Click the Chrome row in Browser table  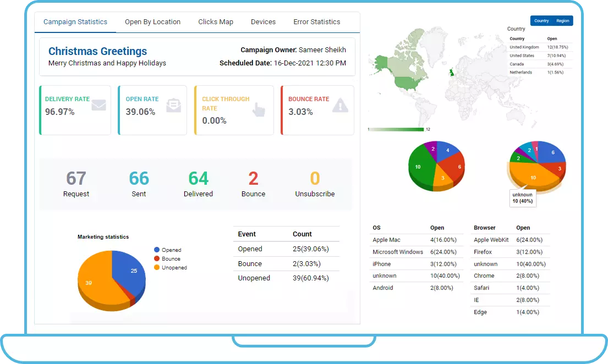point(511,275)
